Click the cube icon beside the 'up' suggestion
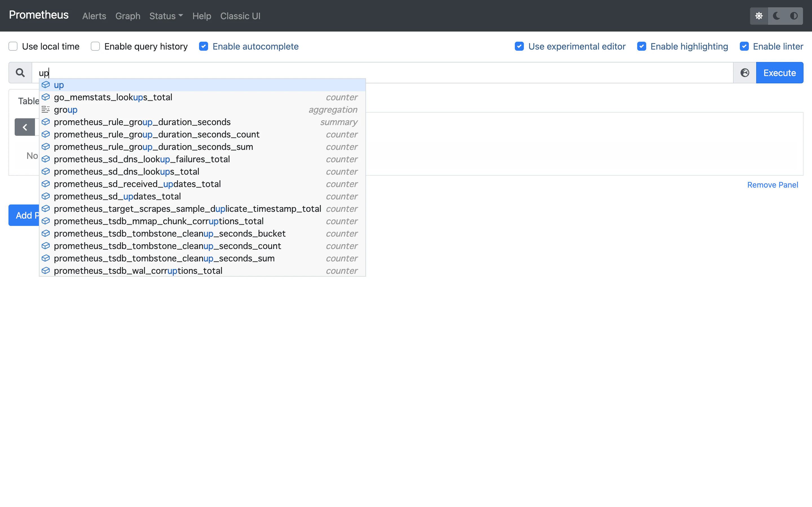 tap(46, 85)
